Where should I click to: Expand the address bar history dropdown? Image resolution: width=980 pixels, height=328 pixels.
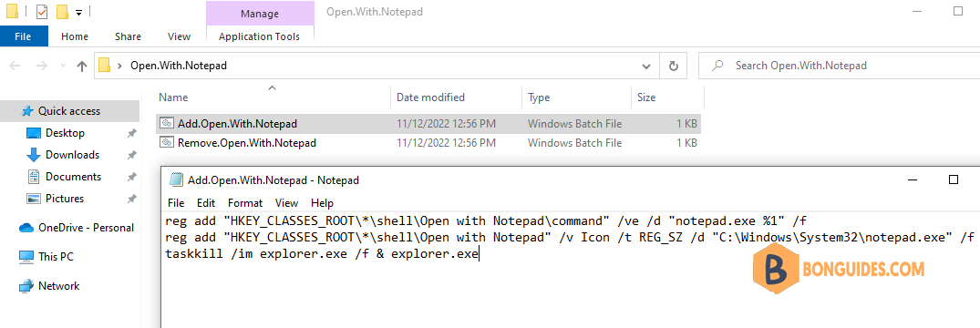coord(647,66)
